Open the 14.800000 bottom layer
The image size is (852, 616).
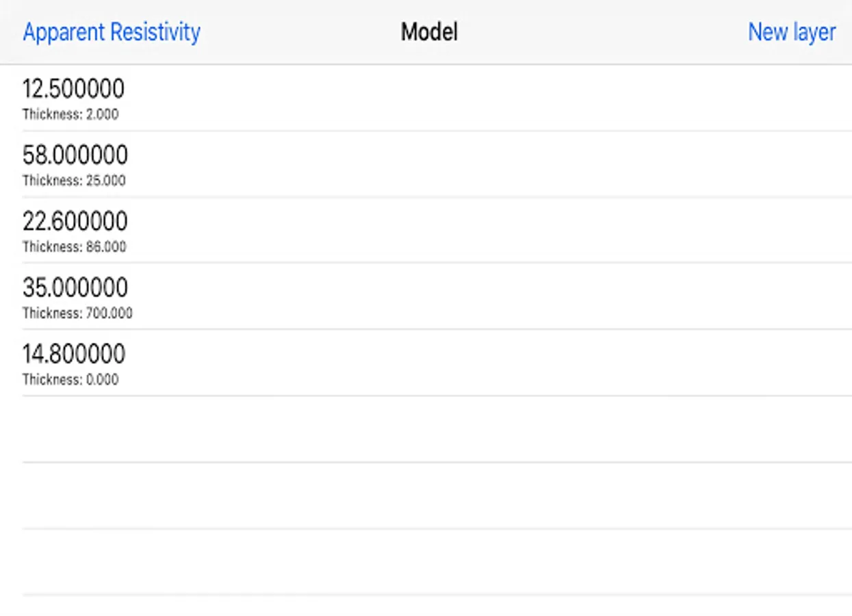[x=74, y=354]
